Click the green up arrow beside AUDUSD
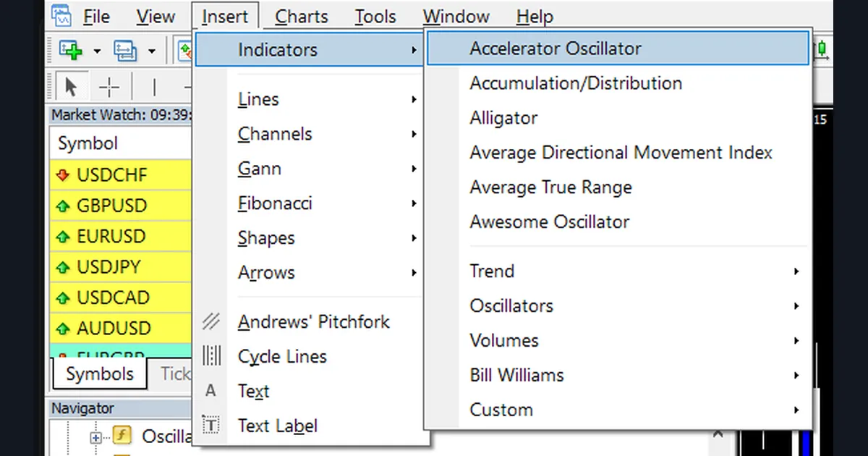The height and width of the screenshot is (456, 868). (63, 329)
